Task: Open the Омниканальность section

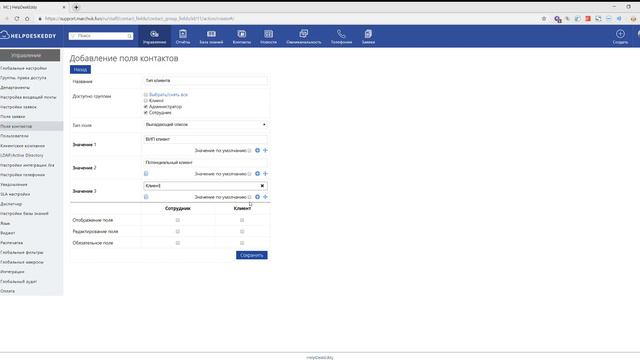Action: (x=304, y=36)
